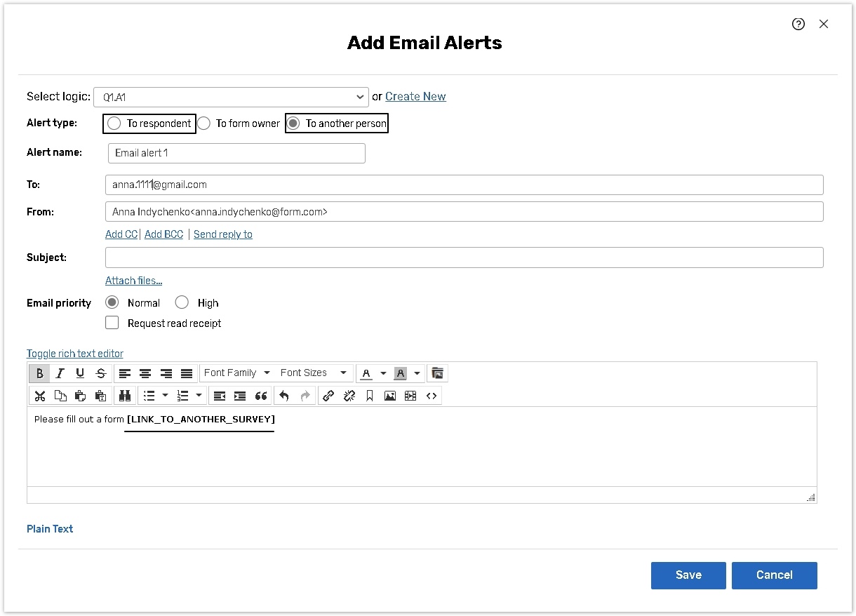
Task: Click the insert image icon
Action: (390, 396)
